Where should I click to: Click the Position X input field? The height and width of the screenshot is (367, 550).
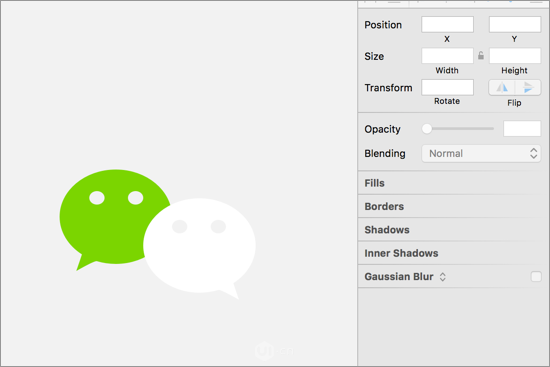coord(447,25)
